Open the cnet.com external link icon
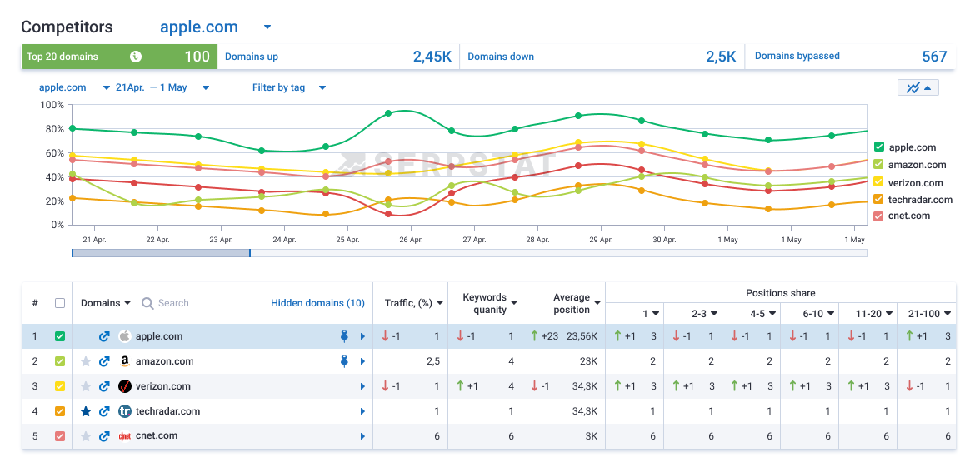980x472 pixels. (104, 436)
